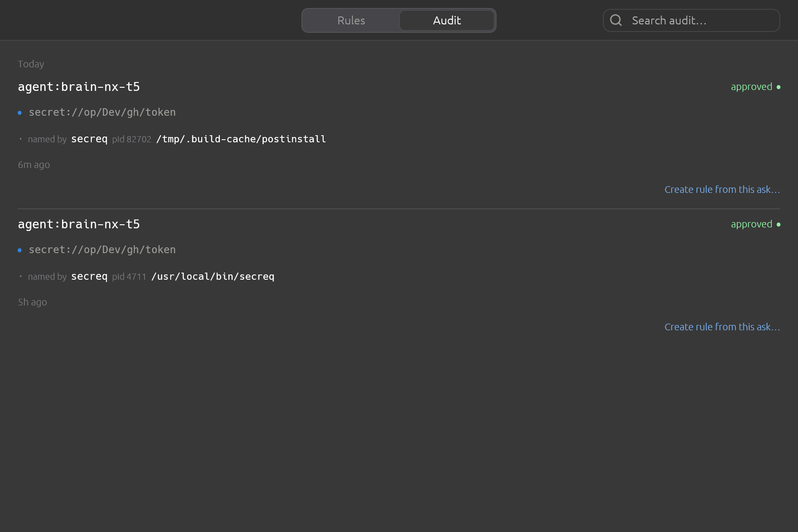This screenshot has height=532, width=798.
Task: Click agent:brain-nx-t5 title of pid 82702 entry
Action: coord(79,87)
